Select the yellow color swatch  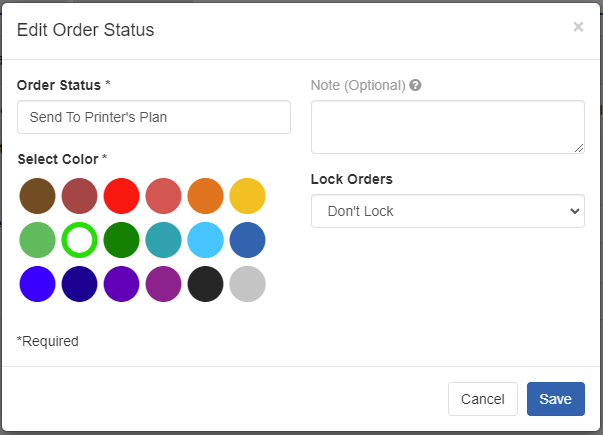point(247,196)
